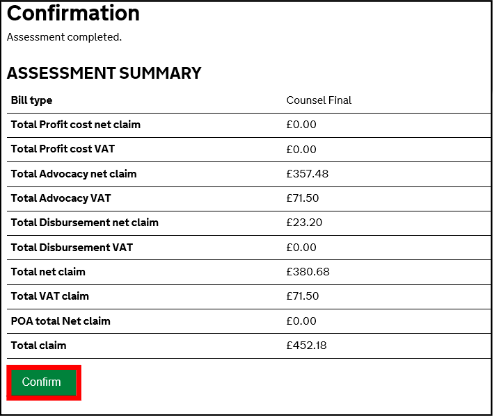Image resolution: width=493 pixels, height=417 pixels.
Task: Click the green Confirm button
Action: point(44,382)
